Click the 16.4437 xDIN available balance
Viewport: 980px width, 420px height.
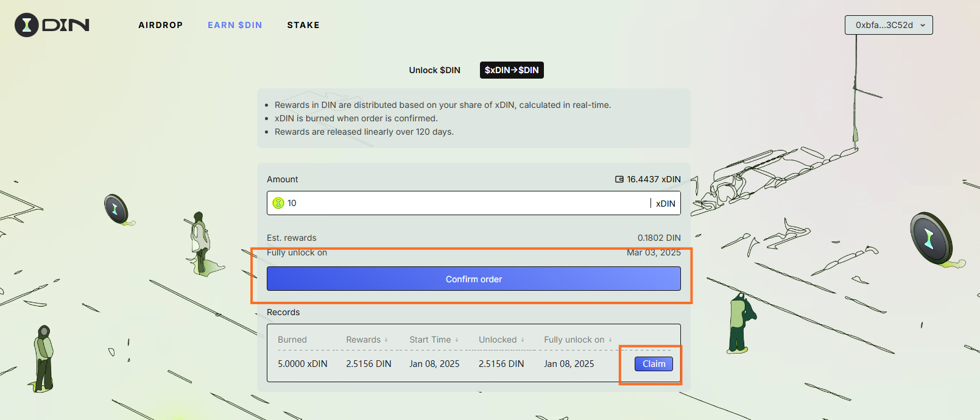coord(654,179)
